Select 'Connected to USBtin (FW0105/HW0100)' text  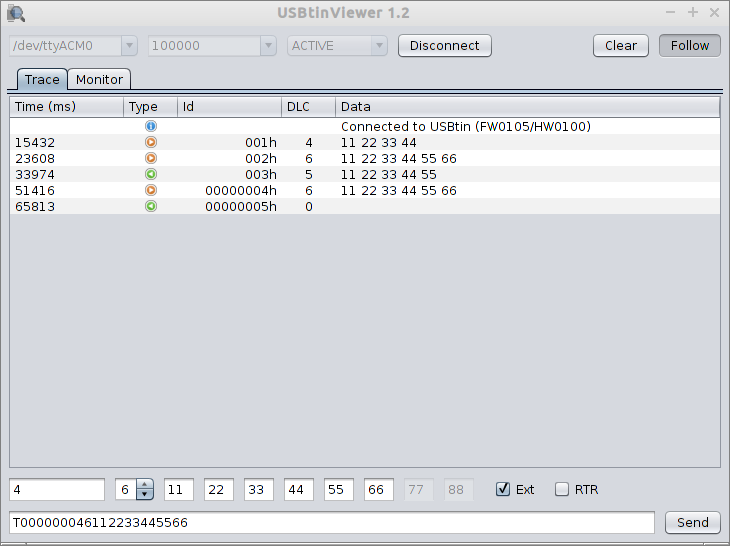[x=466, y=127]
